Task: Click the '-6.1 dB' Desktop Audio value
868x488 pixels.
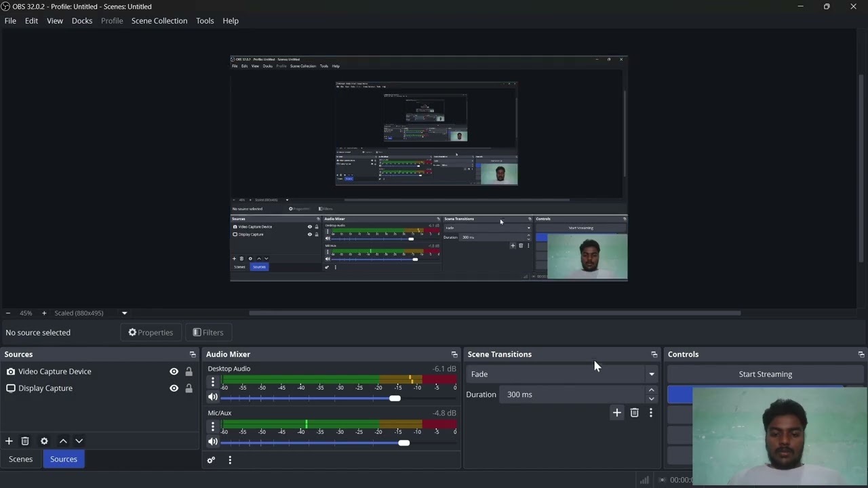Action: pos(444,369)
